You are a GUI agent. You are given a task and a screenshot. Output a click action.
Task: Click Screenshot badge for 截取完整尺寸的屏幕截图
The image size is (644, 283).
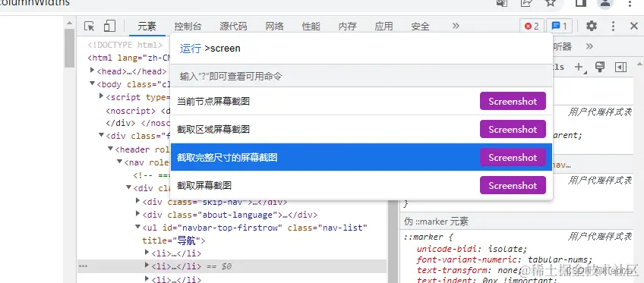(x=513, y=158)
